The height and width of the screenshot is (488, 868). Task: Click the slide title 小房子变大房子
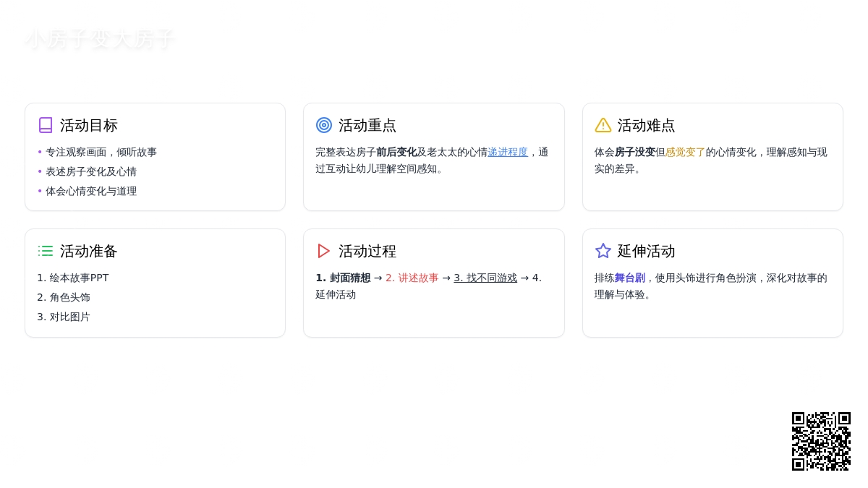pyautogui.click(x=100, y=39)
